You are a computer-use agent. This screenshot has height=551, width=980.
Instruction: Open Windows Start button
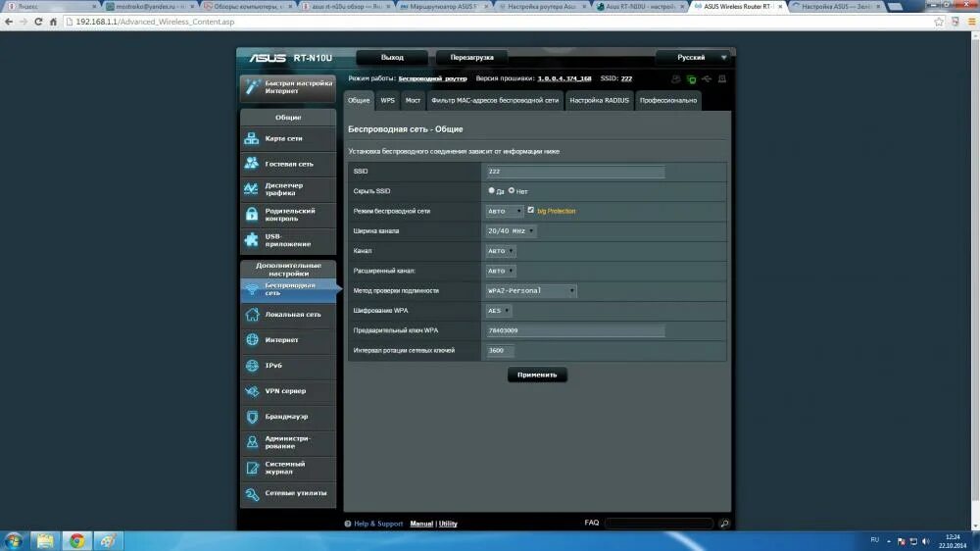[13, 541]
